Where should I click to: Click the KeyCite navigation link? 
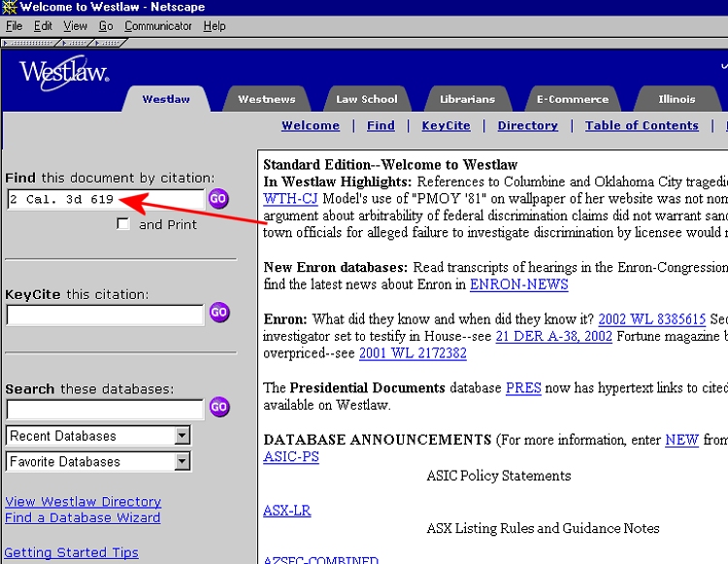point(446,126)
